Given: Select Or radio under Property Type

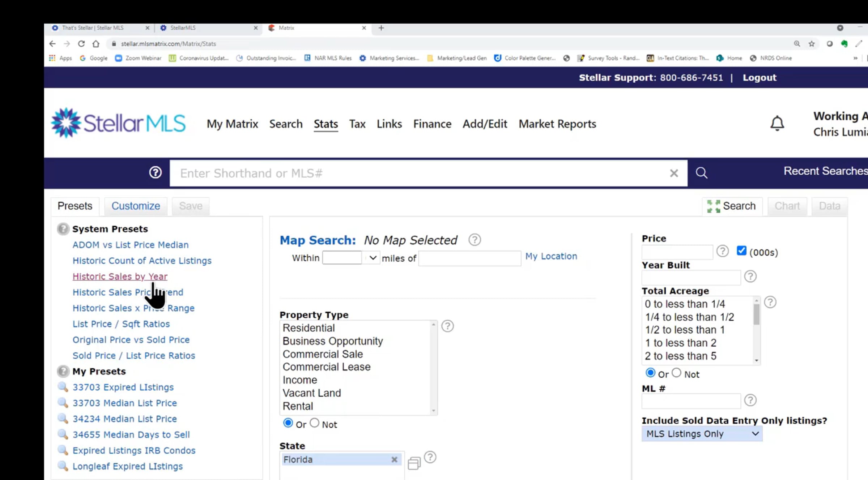Looking at the screenshot, I should tap(288, 423).
